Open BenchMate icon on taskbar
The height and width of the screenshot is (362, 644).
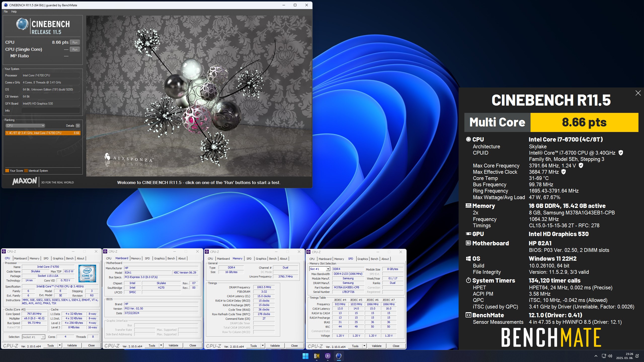coord(316,356)
